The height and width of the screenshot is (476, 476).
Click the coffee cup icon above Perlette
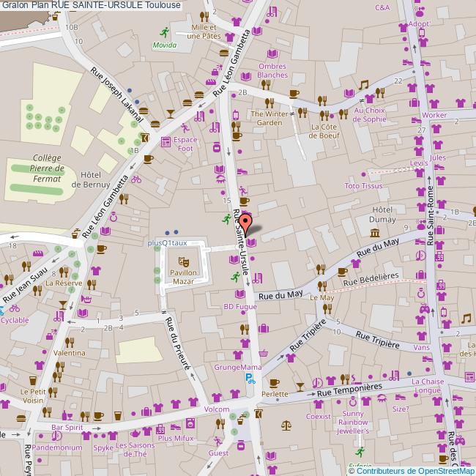(273, 382)
